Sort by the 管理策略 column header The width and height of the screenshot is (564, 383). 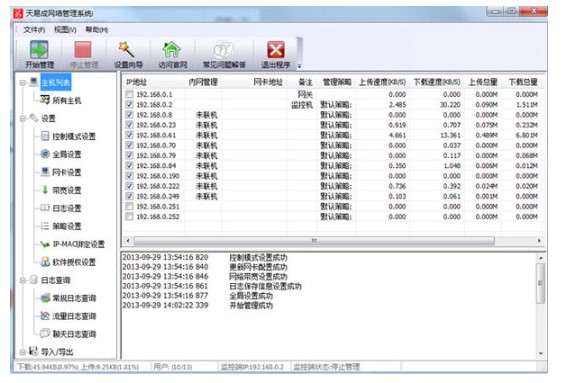[x=337, y=82]
